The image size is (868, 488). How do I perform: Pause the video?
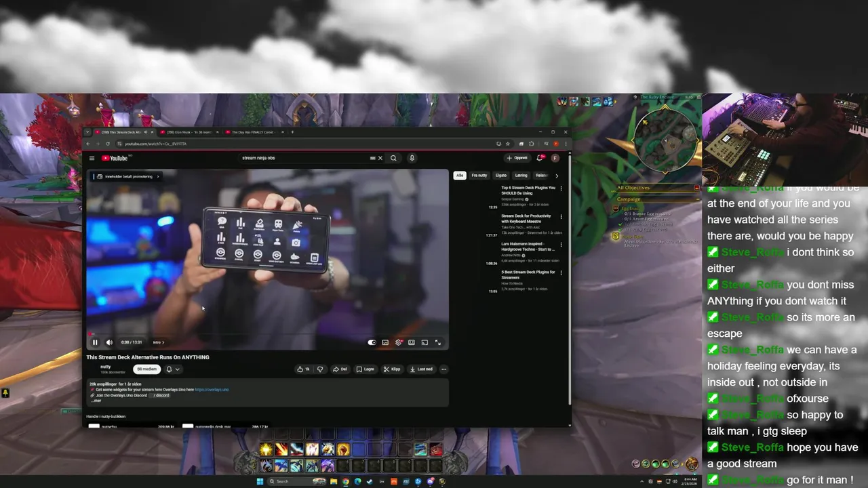(x=95, y=342)
